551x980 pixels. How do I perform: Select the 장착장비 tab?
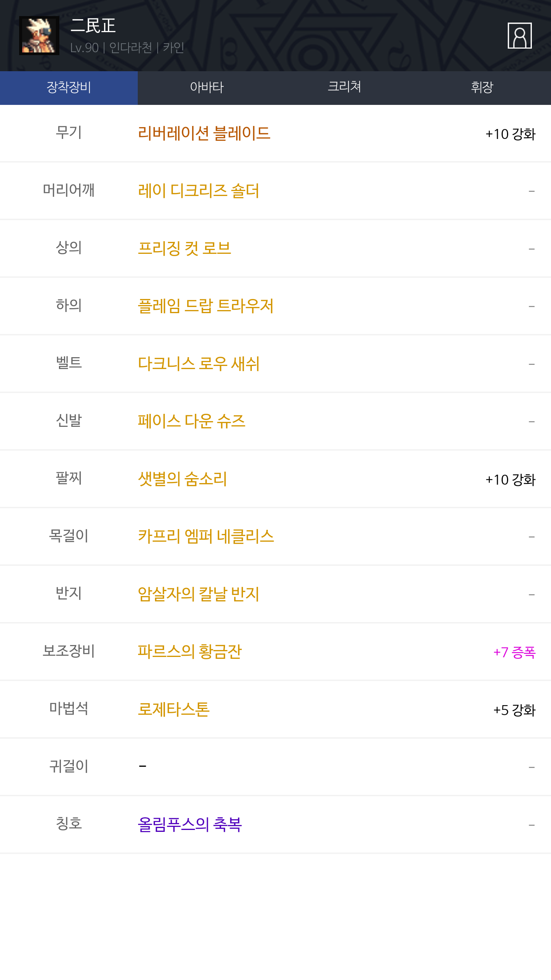click(69, 88)
